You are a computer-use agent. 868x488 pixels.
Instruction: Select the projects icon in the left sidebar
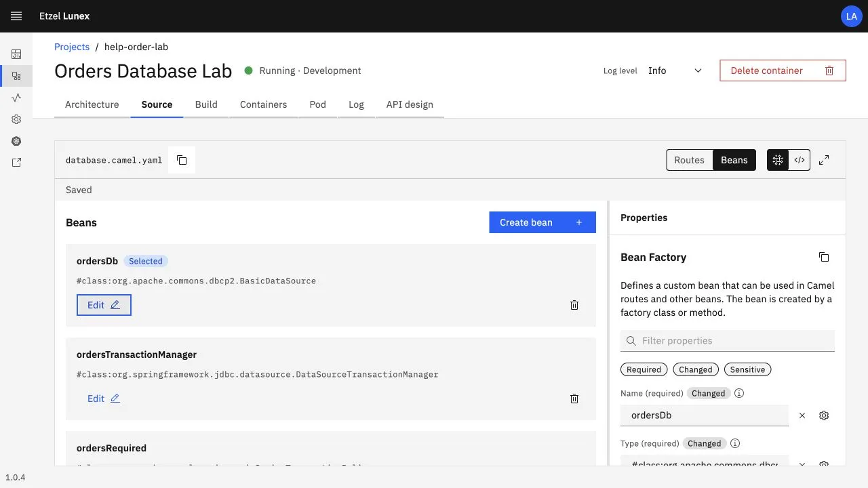16,76
